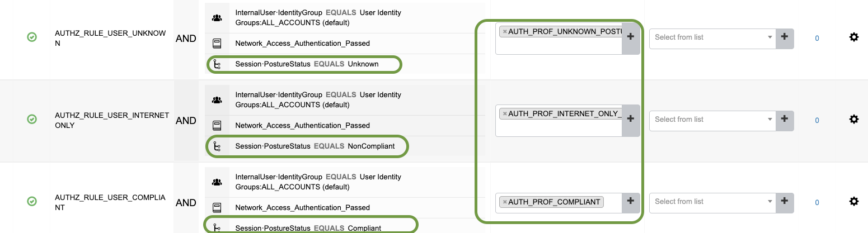The width and height of the screenshot is (868, 233).
Task: Click hit count link for unknown rule
Action: click(817, 39)
